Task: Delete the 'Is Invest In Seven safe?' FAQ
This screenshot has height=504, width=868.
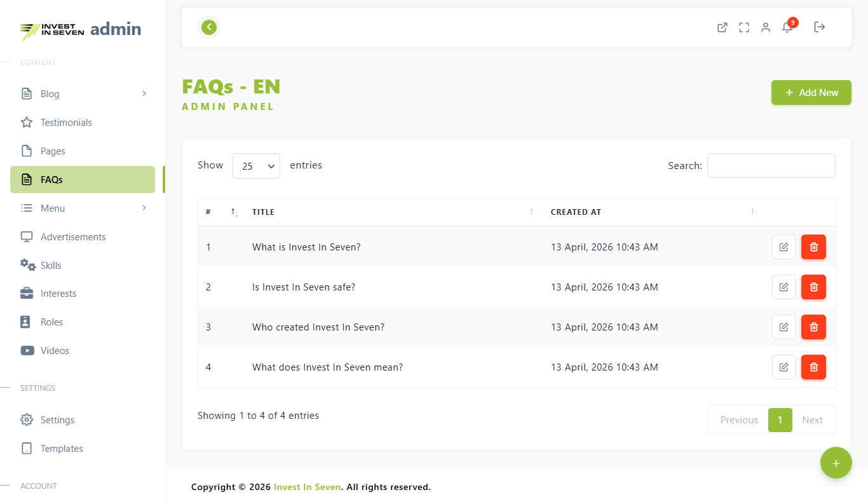Action: [813, 287]
